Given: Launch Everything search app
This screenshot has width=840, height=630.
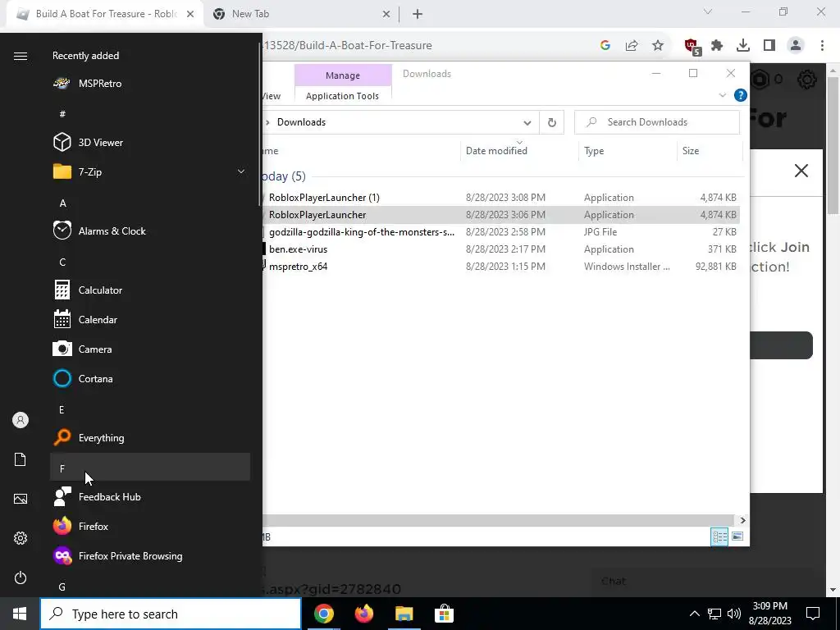Looking at the screenshot, I should [x=150, y=438].
